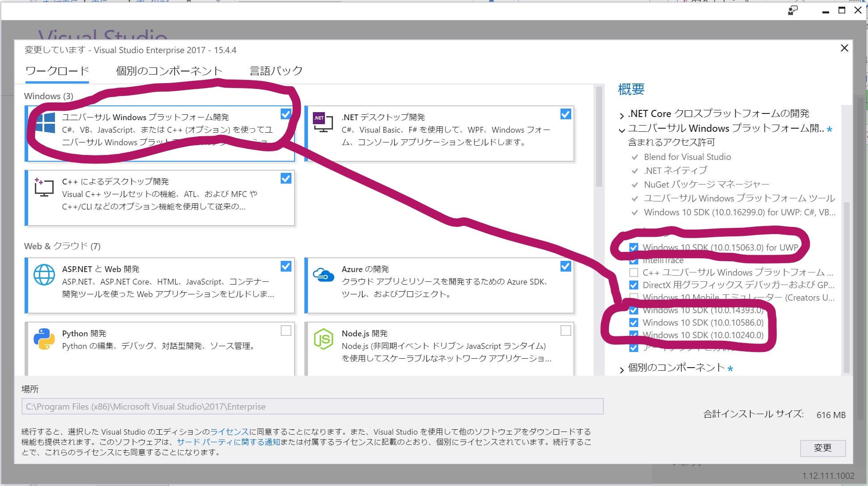Click the install location path field

point(312,406)
